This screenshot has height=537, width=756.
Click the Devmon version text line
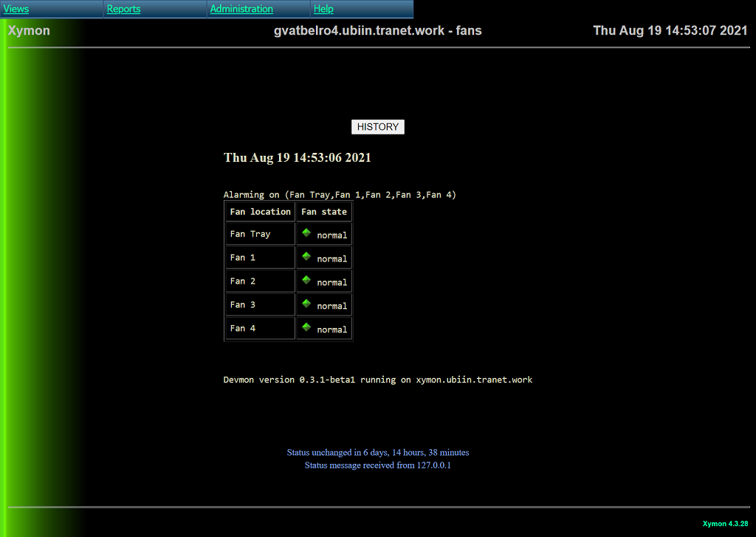pos(377,380)
